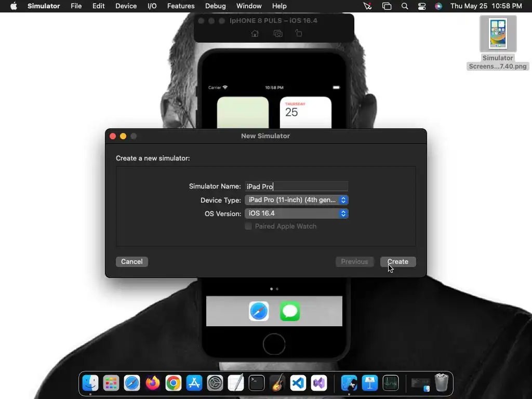Open the Apple menu
This screenshot has height=399, width=532.
pos(14,6)
